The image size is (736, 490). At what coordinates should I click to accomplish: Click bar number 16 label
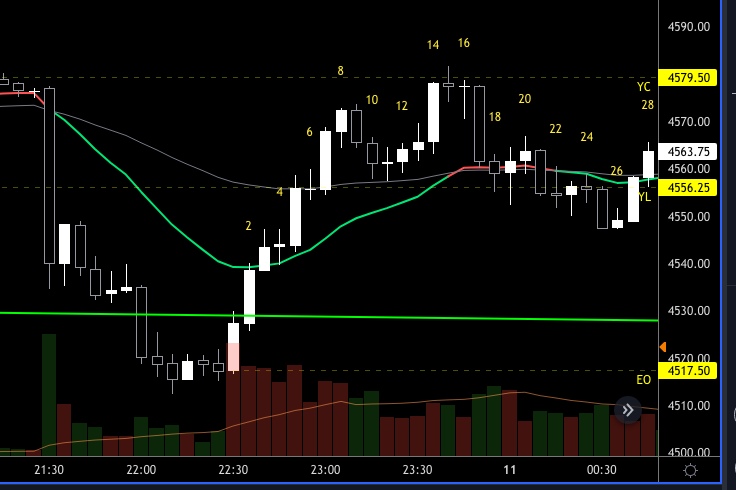(464, 43)
